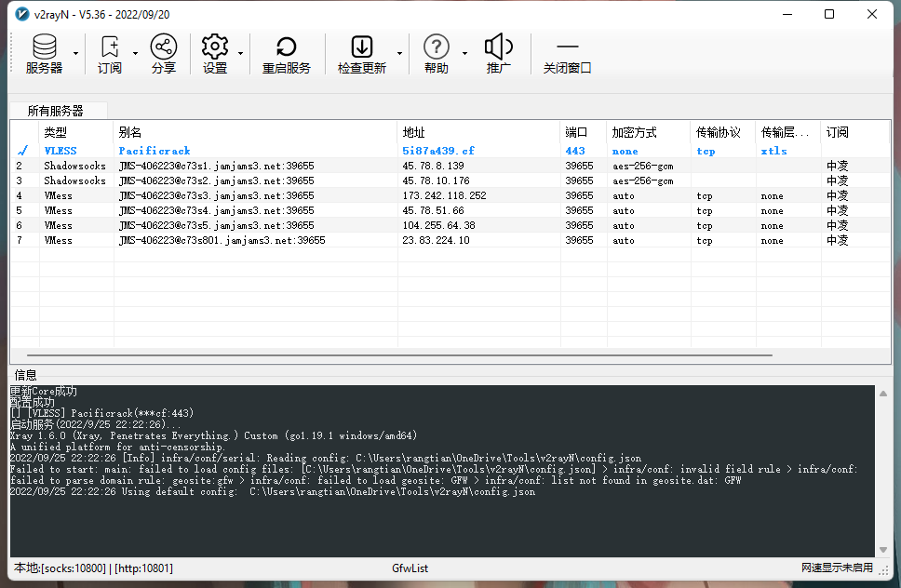This screenshot has height=588, width=901.
Task: Open the 服务器 servers toolbar button
Action: click(45, 54)
